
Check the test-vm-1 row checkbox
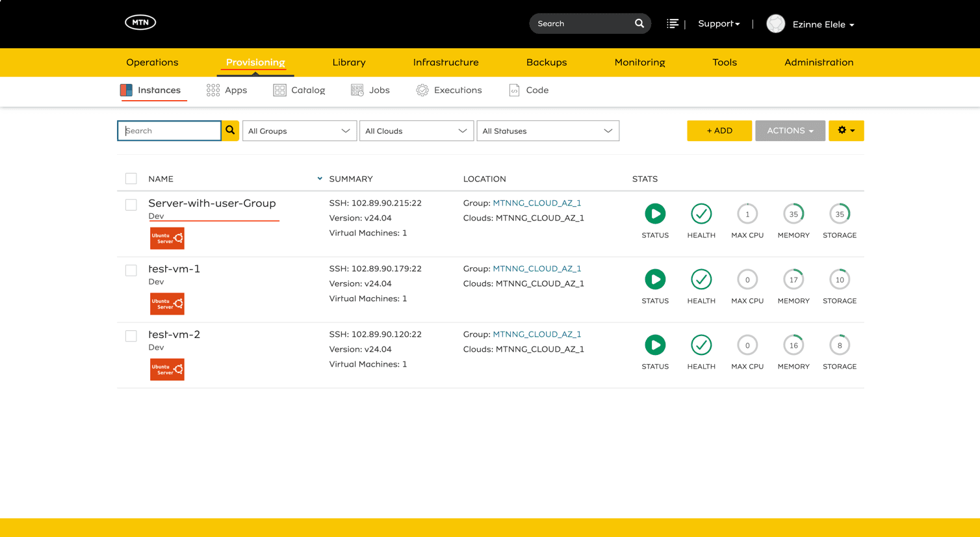(131, 270)
